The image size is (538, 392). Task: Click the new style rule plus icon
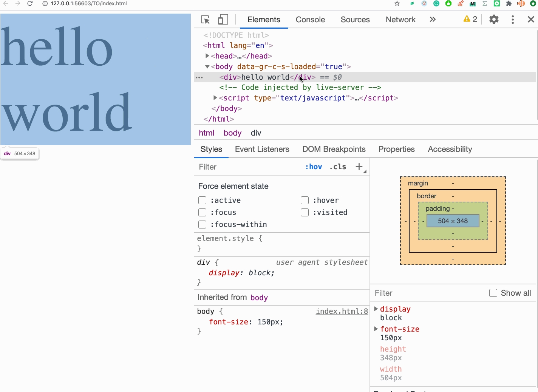pos(359,167)
